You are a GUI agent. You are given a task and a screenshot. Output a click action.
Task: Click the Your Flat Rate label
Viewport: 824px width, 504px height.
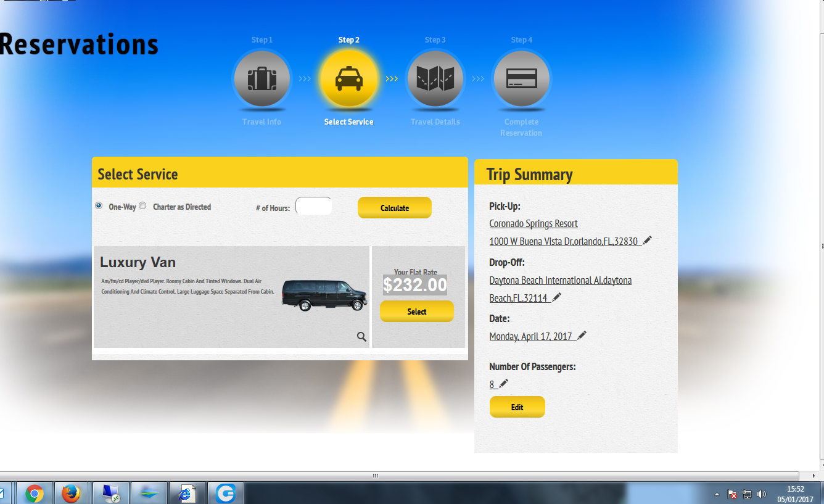click(x=416, y=272)
